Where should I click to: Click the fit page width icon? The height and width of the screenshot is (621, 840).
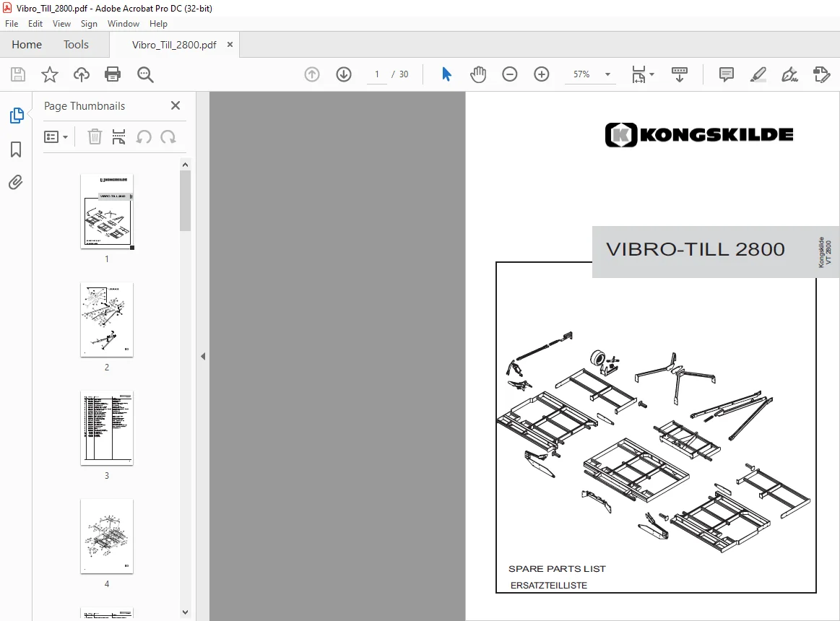click(x=638, y=74)
